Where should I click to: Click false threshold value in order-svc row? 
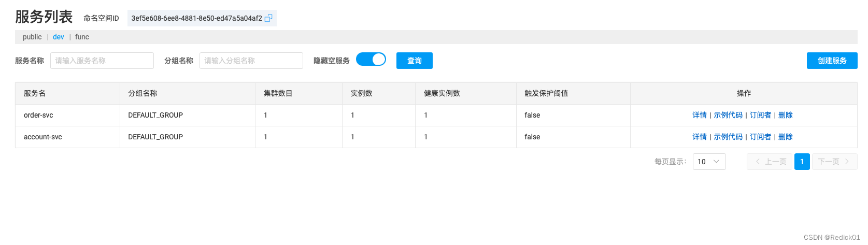tap(532, 115)
